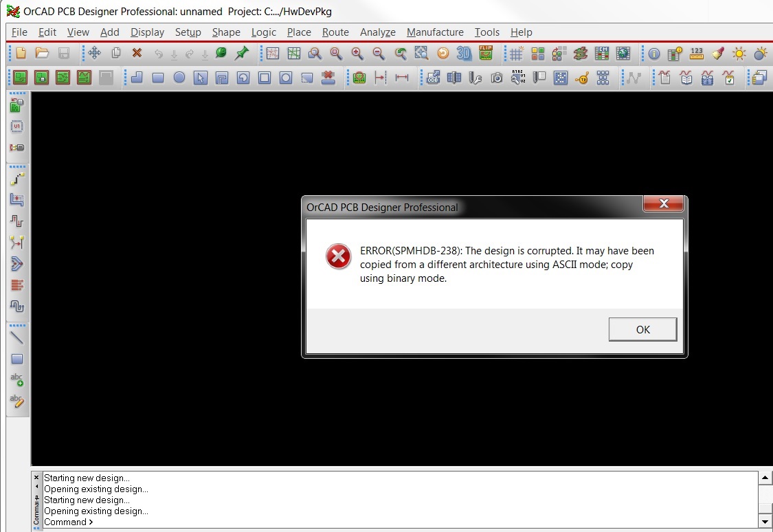Select the Add Line tool in sidebar
Image resolution: width=773 pixels, height=532 pixels.
coord(16,337)
